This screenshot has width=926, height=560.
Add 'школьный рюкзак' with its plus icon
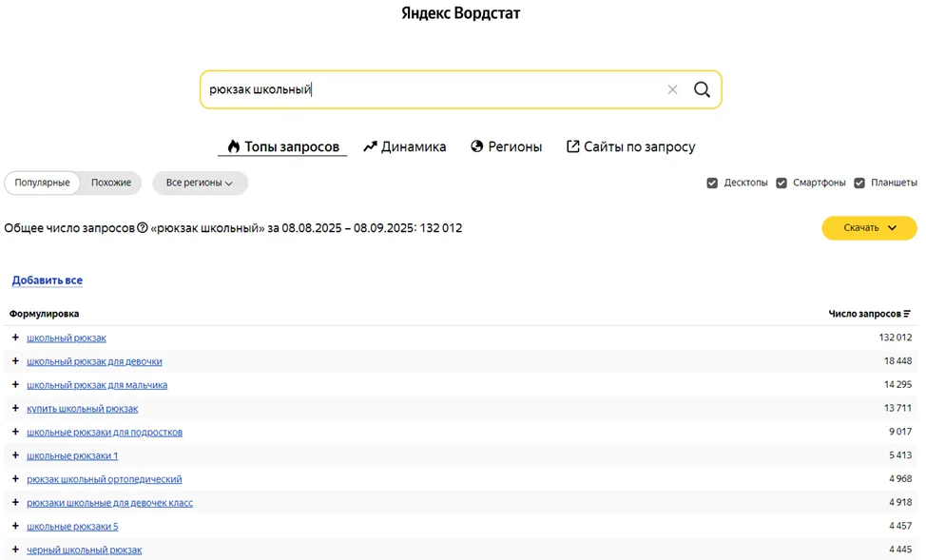15,338
